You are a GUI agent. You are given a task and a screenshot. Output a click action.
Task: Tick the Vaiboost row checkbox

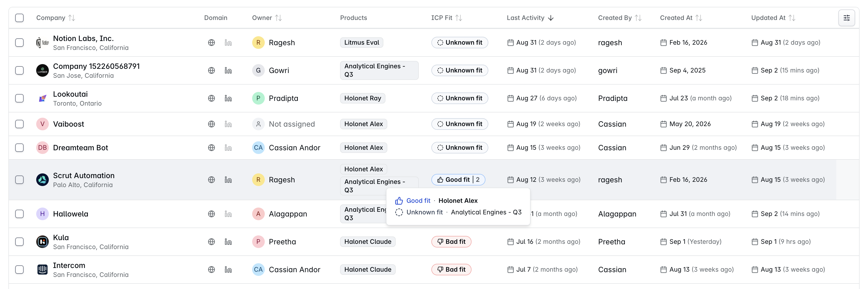pos(19,124)
